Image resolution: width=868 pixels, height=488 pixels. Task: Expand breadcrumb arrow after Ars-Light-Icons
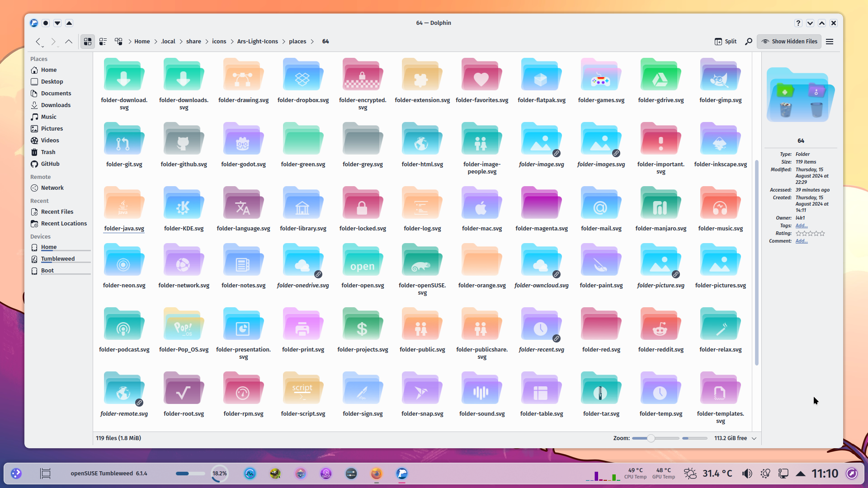284,42
